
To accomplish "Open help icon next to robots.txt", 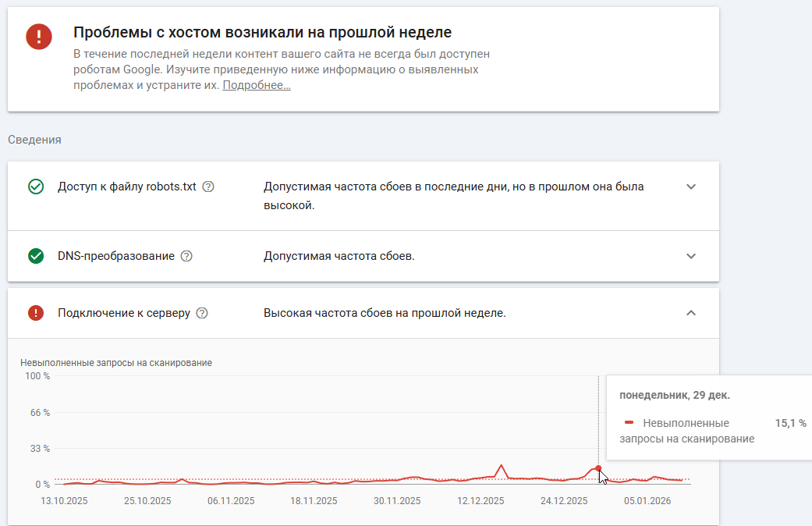I will click(x=208, y=187).
